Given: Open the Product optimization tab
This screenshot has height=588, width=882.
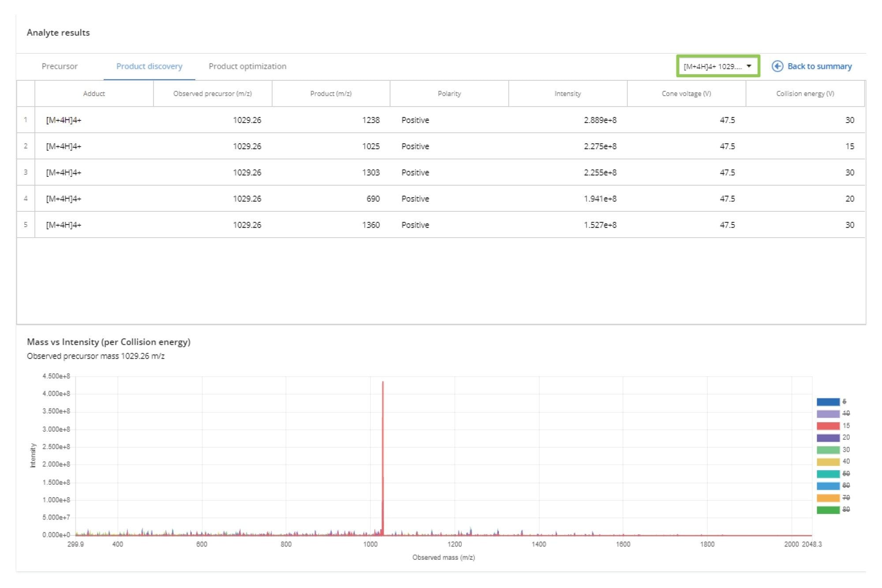Looking at the screenshot, I should [x=247, y=66].
